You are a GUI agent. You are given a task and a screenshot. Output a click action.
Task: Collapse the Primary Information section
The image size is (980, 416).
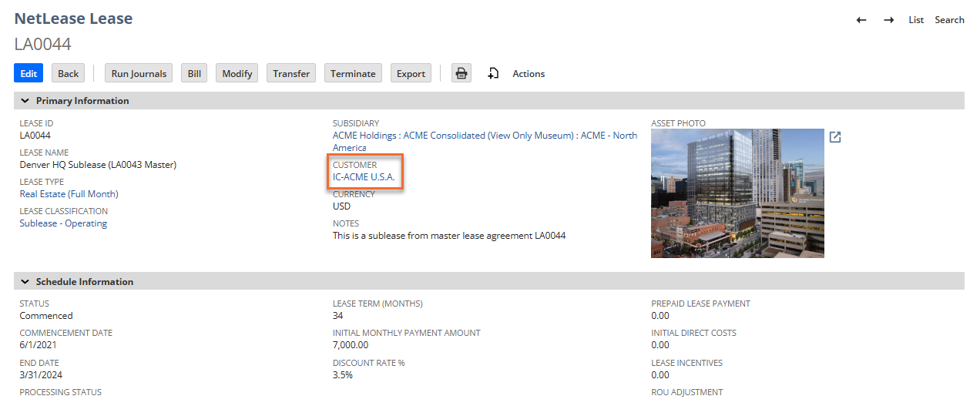25,101
